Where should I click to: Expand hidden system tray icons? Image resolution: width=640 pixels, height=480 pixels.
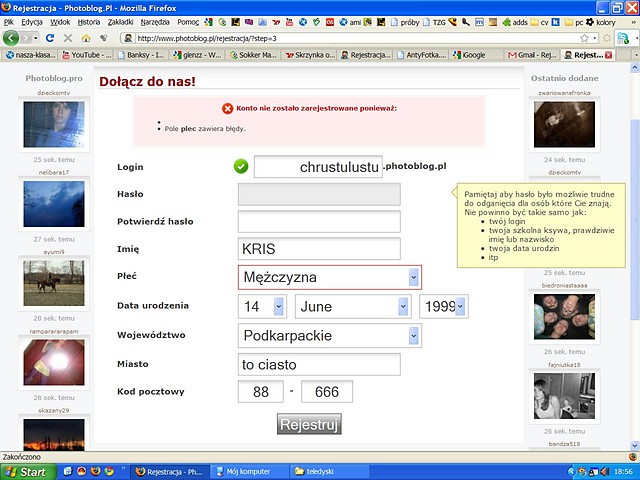point(571,472)
